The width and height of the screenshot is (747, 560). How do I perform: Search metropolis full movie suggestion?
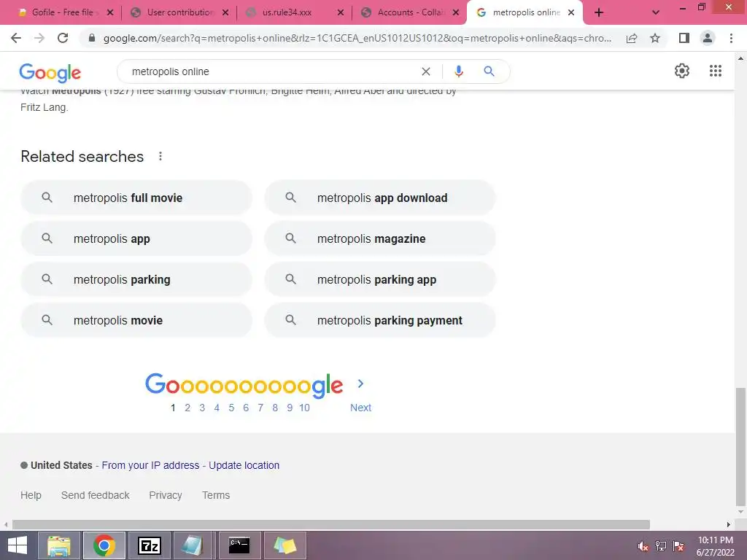pos(136,198)
